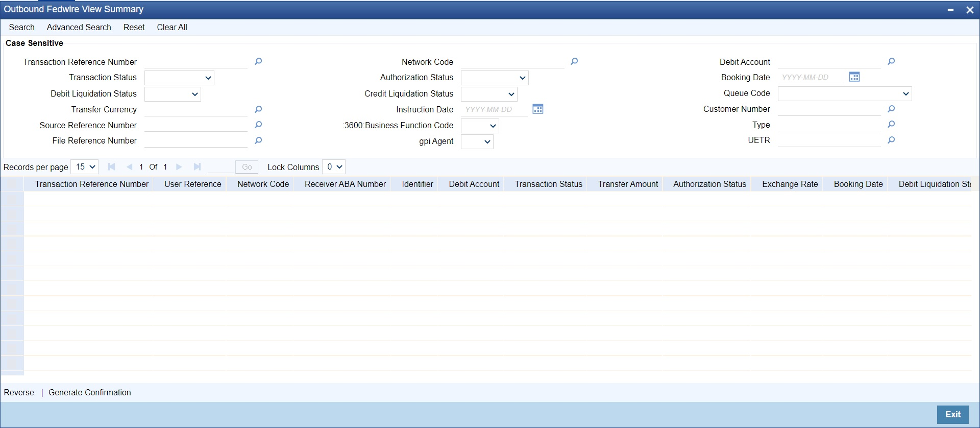
Task: Expand gpi Agent dropdown
Action: pyautogui.click(x=477, y=141)
